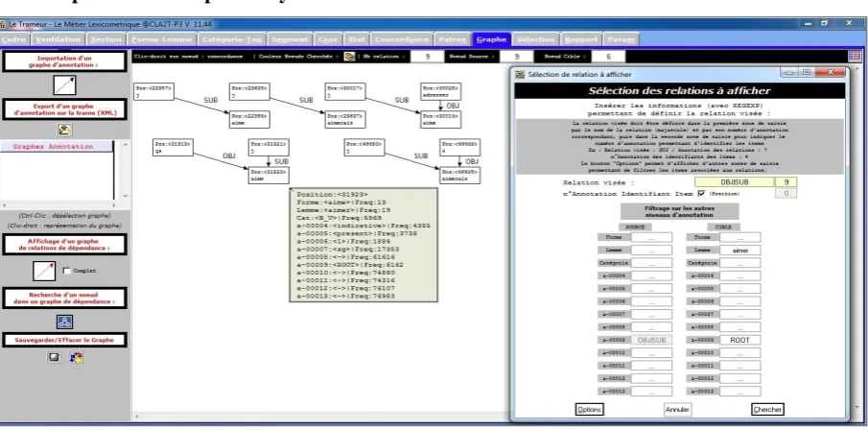Click the Options button in the dialog
Viewport: 868px width, 430px height.
coord(589,410)
